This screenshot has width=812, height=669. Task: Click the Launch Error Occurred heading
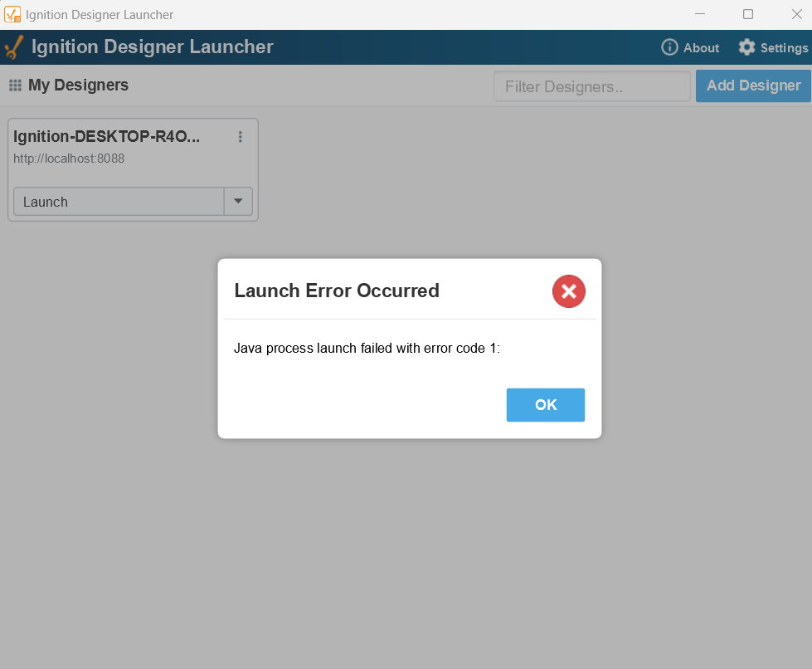click(x=337, y=291)
